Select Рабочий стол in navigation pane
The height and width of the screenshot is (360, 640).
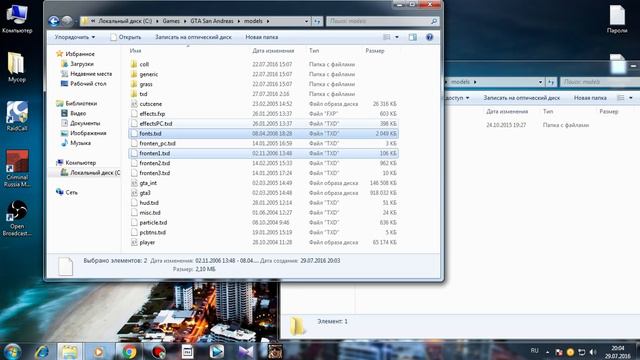point(88,84)
